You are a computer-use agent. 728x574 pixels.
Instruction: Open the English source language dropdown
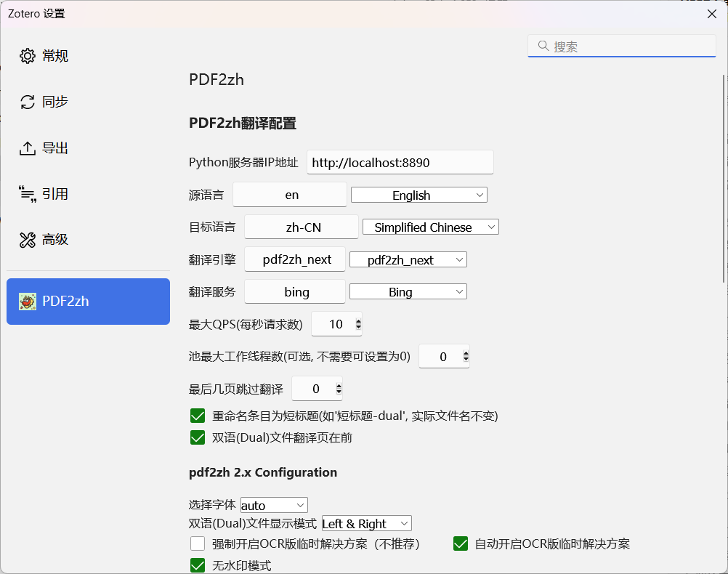pos(418,195)
